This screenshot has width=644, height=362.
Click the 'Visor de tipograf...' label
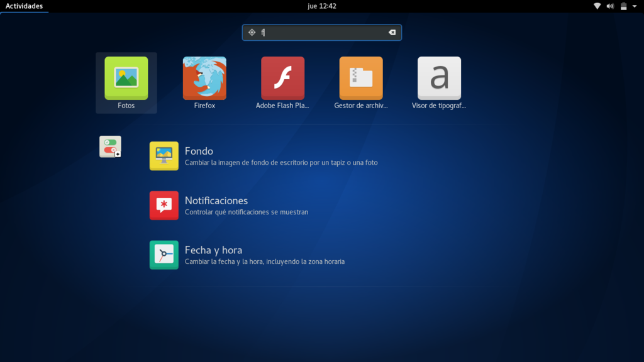[x=439, y=106]
